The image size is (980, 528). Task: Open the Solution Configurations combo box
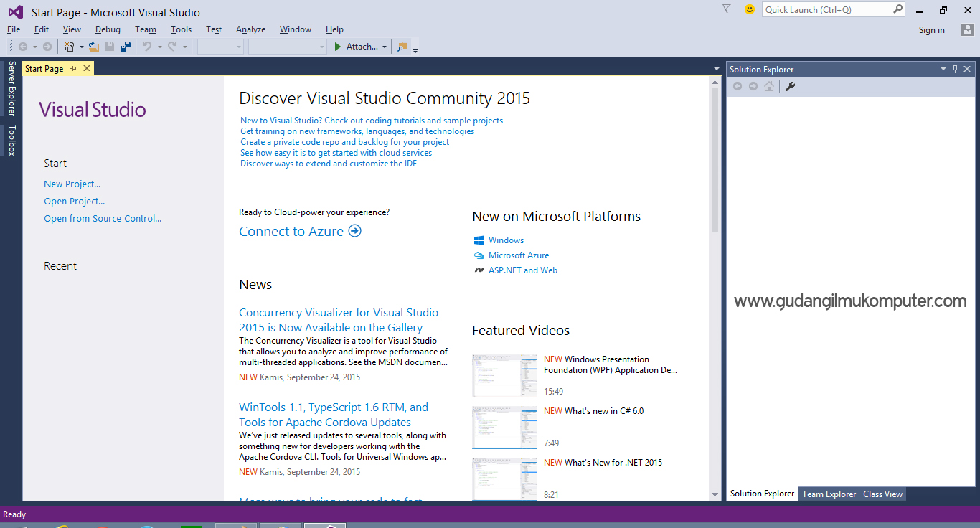coord(221,47)
